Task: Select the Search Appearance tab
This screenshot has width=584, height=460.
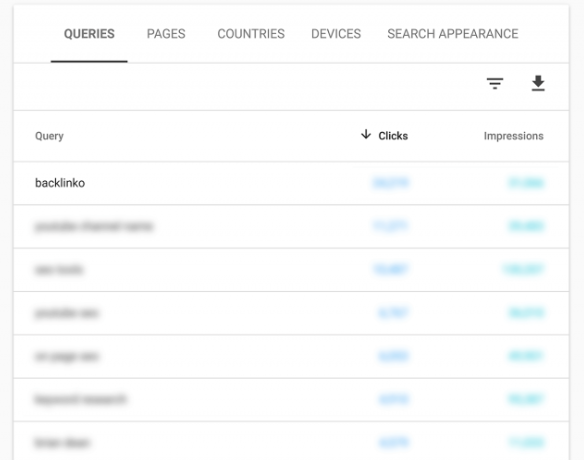Action: (x=453, y=34)
